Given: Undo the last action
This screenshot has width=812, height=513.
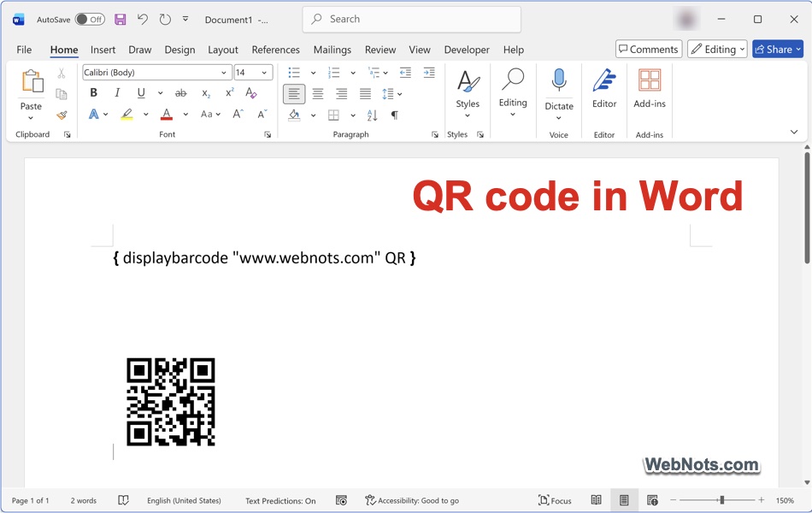Looking at the screenshot, I should [143, 20].
